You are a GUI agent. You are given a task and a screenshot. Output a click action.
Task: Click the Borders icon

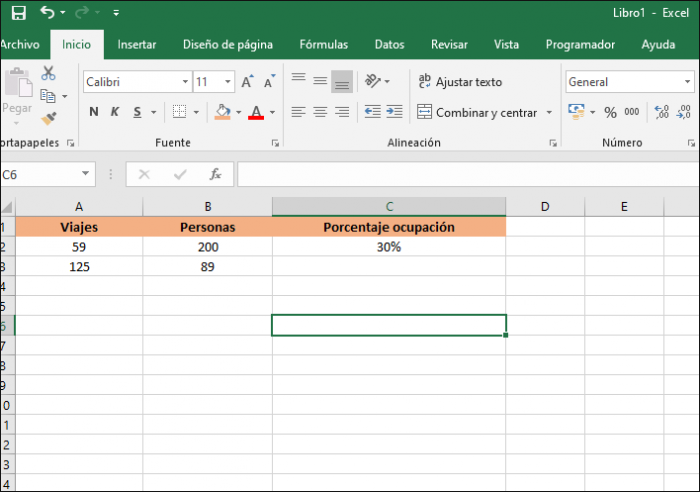(x=179, y=112)
